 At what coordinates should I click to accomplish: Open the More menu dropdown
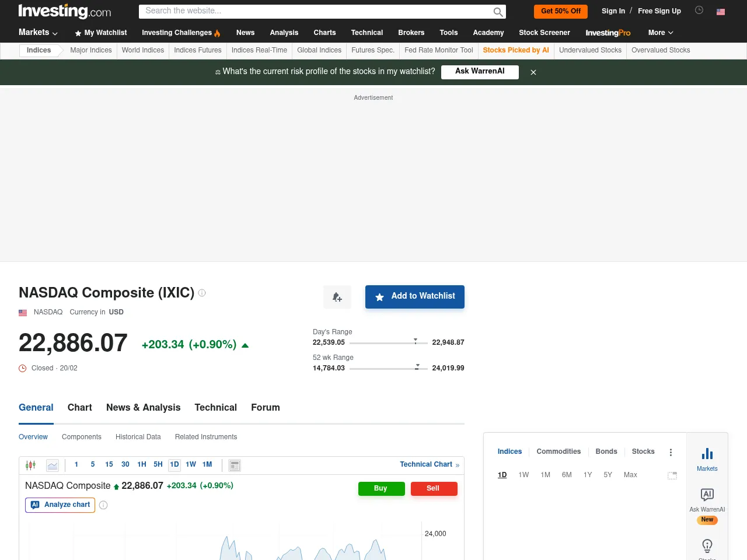[x=660, y=33]
